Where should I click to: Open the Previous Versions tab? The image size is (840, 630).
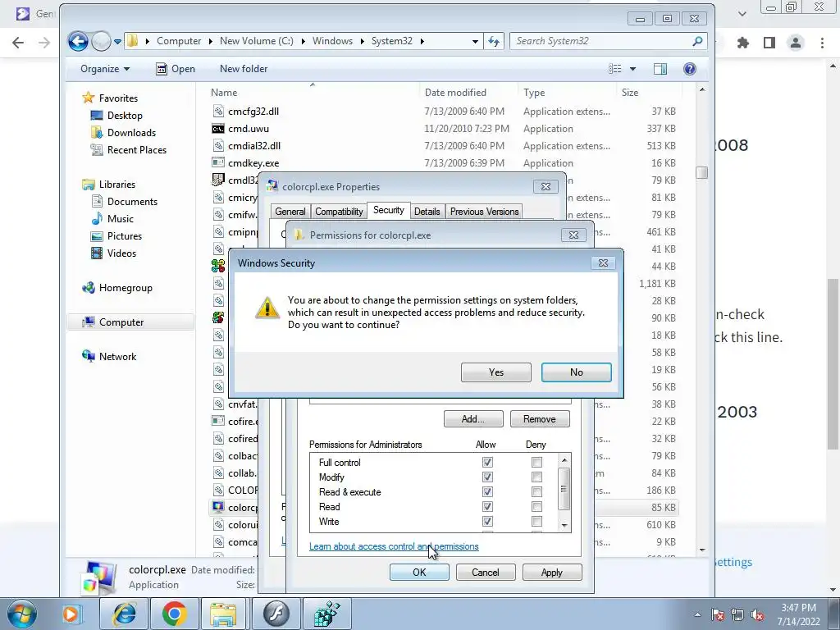coord(484,212)
